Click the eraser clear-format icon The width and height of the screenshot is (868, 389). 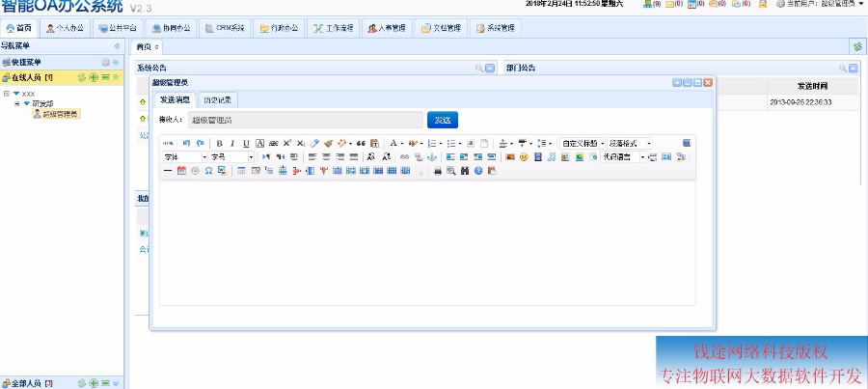314,143
